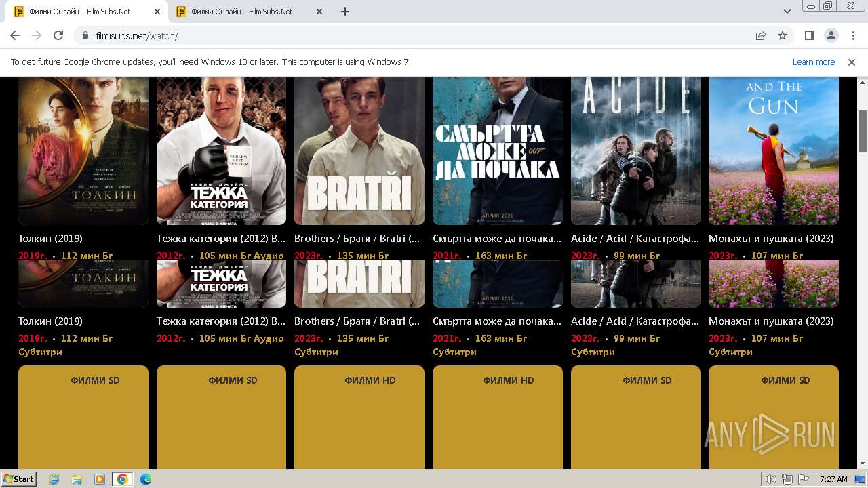Reload the current page
This screenshot has height=488, width=868.
[x=58, y=35]
